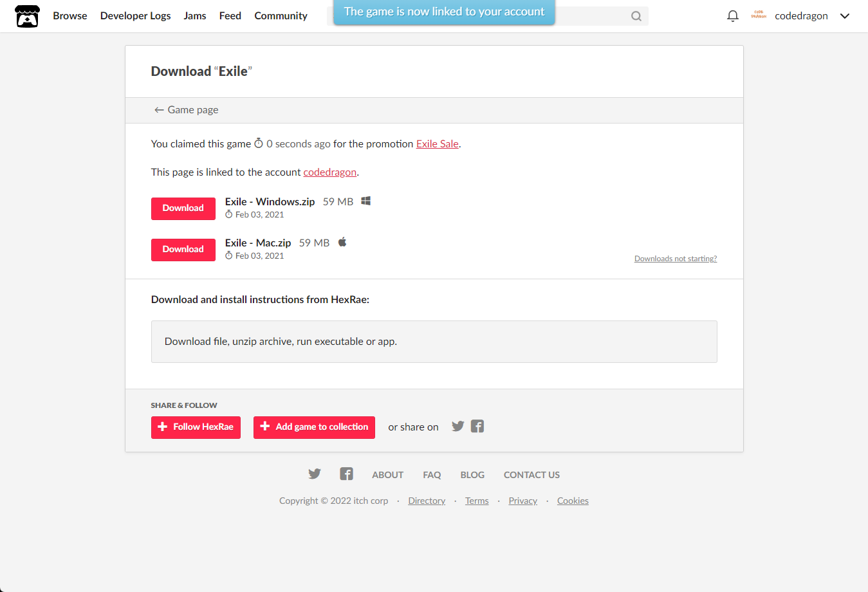Image resolution: width=868 pixels, height=592 pixels.
Task: Click the Windows platform icon
Action: [365, 201]
